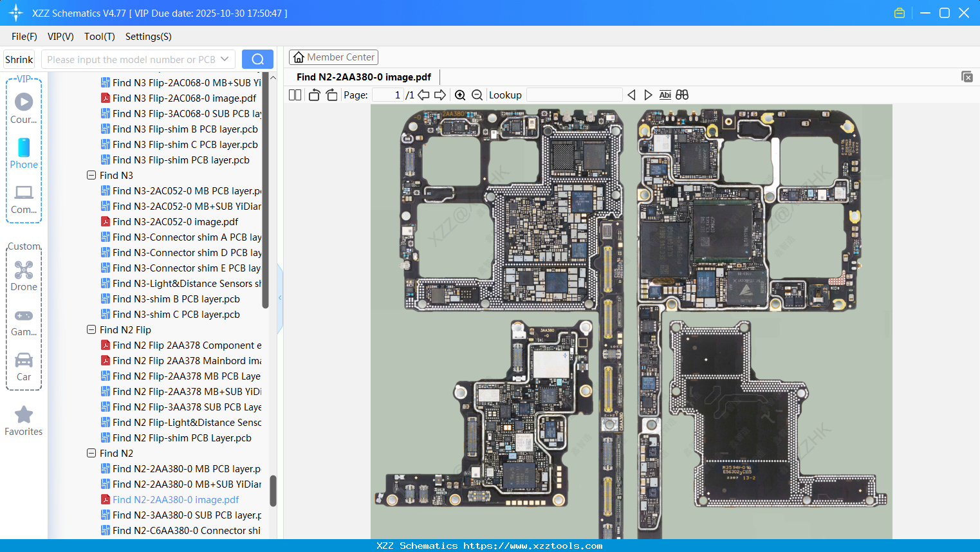
Task: Click the blue search button
Action: point(257,59)
